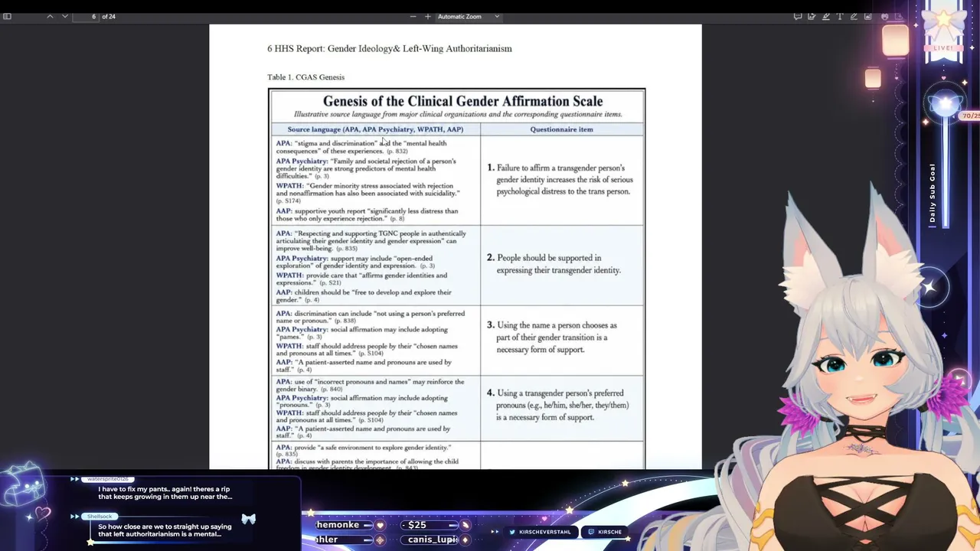Go to the next PDF page

[x=64, y=16]
